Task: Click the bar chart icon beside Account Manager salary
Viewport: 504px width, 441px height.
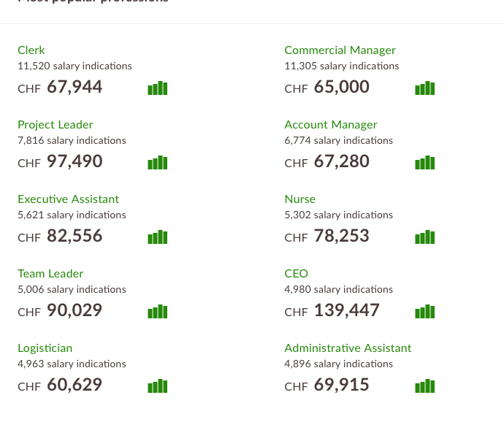Action: [425, 163]
